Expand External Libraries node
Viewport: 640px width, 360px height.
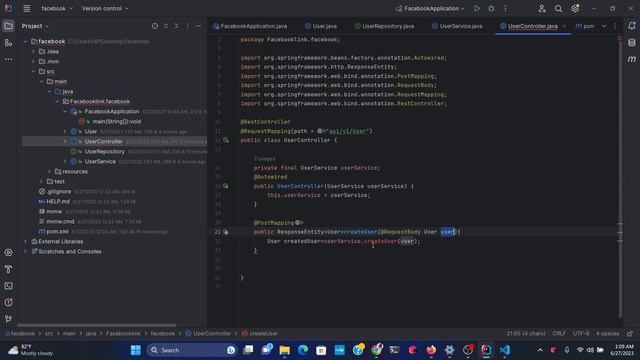(x=26, y=241)
